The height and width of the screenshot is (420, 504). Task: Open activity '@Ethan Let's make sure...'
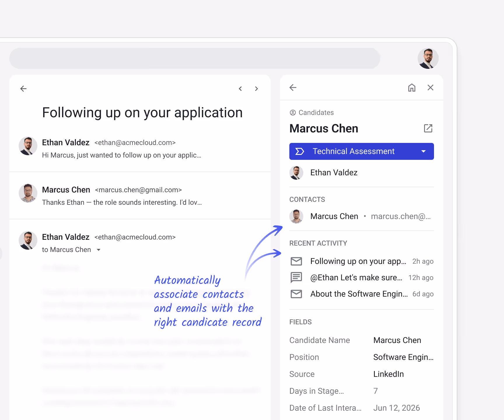356,278
